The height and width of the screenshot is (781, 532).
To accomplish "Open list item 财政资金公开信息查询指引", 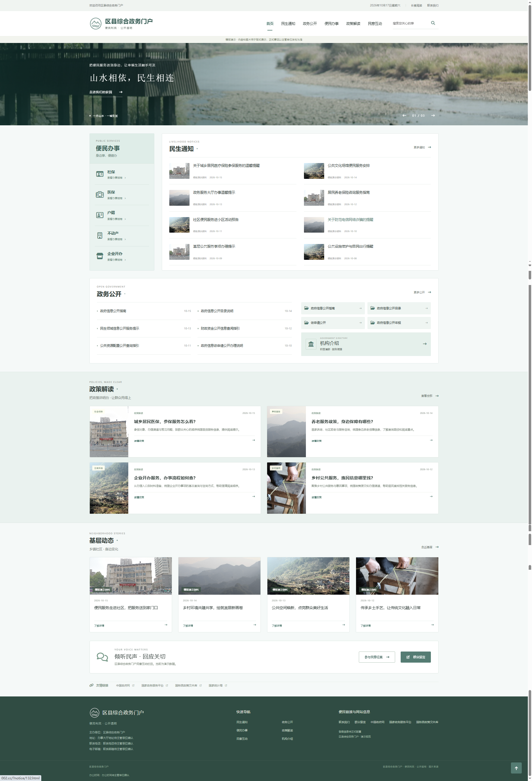I will [220, 328].
